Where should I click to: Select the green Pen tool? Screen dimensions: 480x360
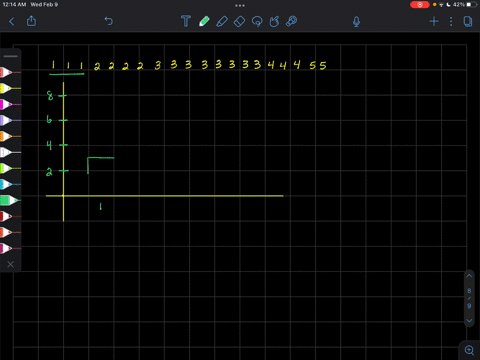click(x=204, y=21)
